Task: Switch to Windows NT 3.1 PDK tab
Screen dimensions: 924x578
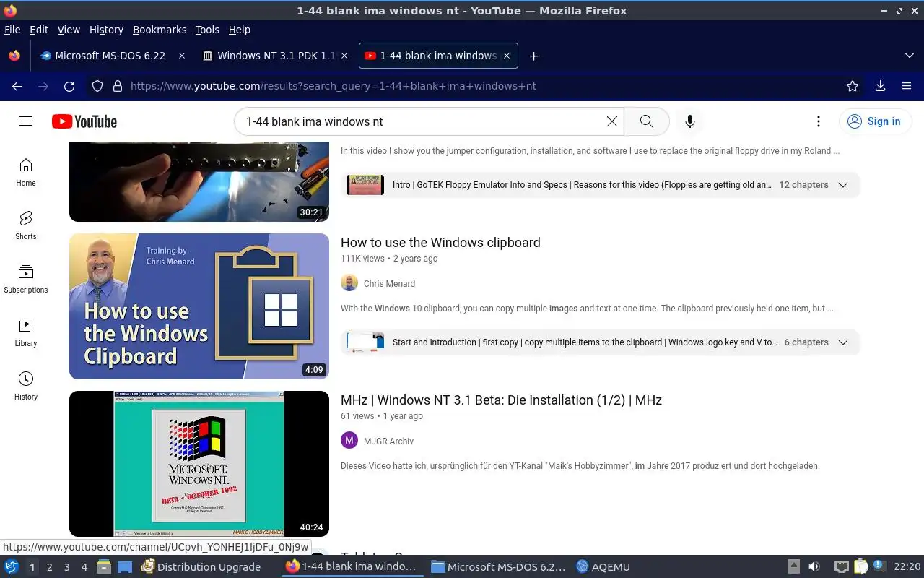Action: [x=275, y=56]
